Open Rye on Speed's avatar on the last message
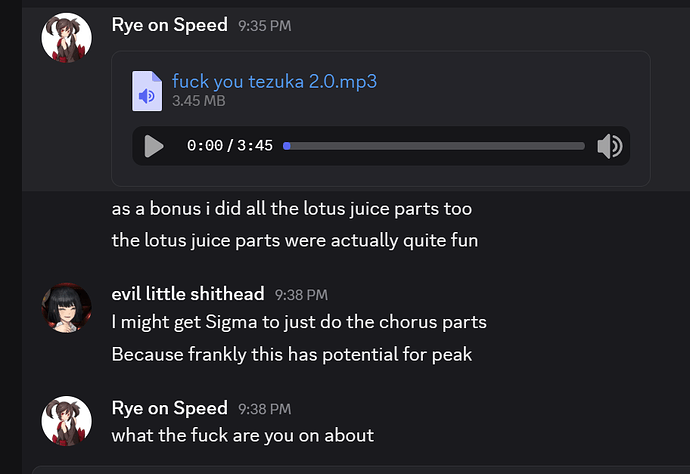Image resolution: width=690 pixels, height=474 pixels. tap(67, 422)
